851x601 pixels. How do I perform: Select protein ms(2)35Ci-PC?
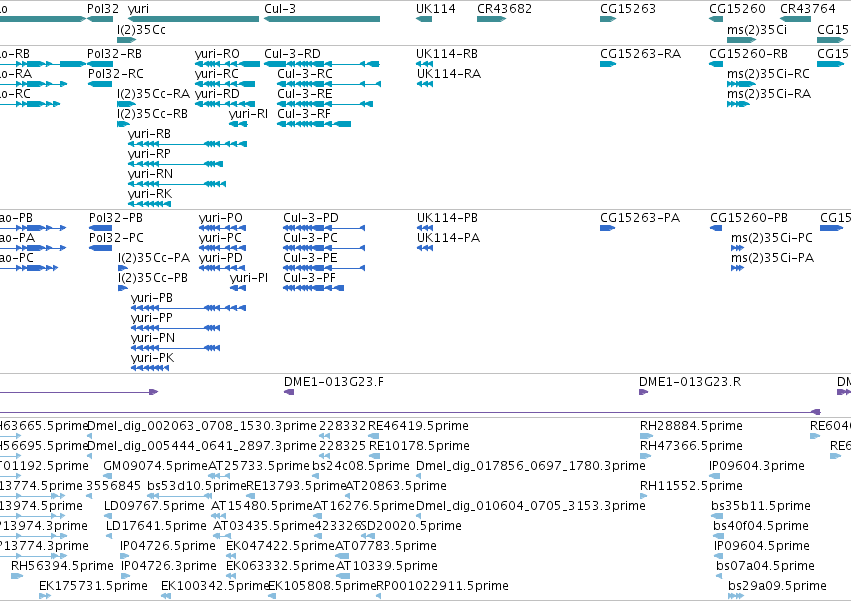(738, 248)
